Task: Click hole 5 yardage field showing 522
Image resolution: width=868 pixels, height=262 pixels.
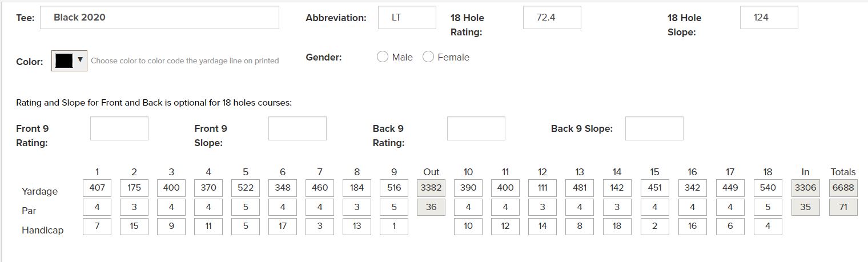Action: pyautogui.click(x=246, y=188)
